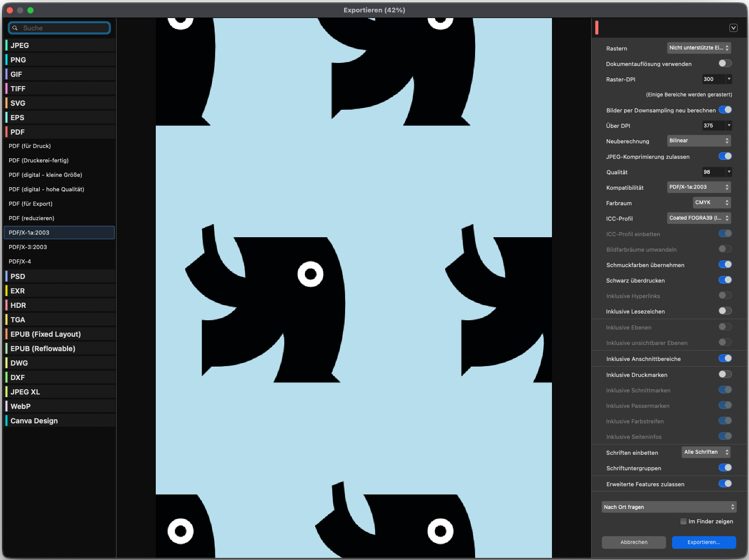749x560 pixels.
Task: Select the JPEG XL format
Action: point(60,392)
